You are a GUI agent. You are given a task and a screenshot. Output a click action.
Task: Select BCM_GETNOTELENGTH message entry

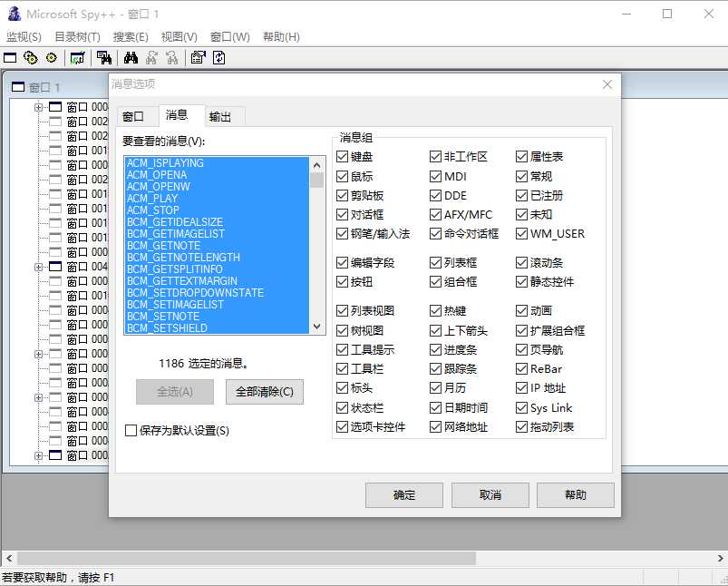(x=217, y=258)
